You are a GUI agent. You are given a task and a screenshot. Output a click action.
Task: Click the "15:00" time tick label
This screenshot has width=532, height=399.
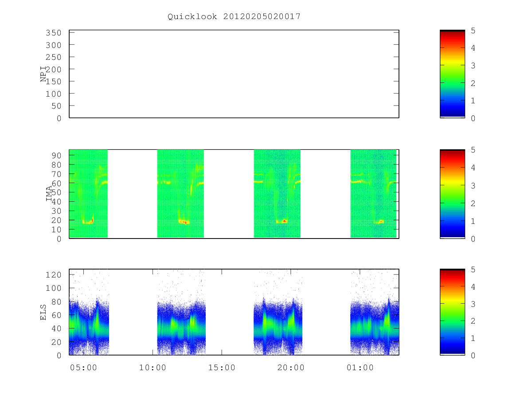click(x=222, y=368)
